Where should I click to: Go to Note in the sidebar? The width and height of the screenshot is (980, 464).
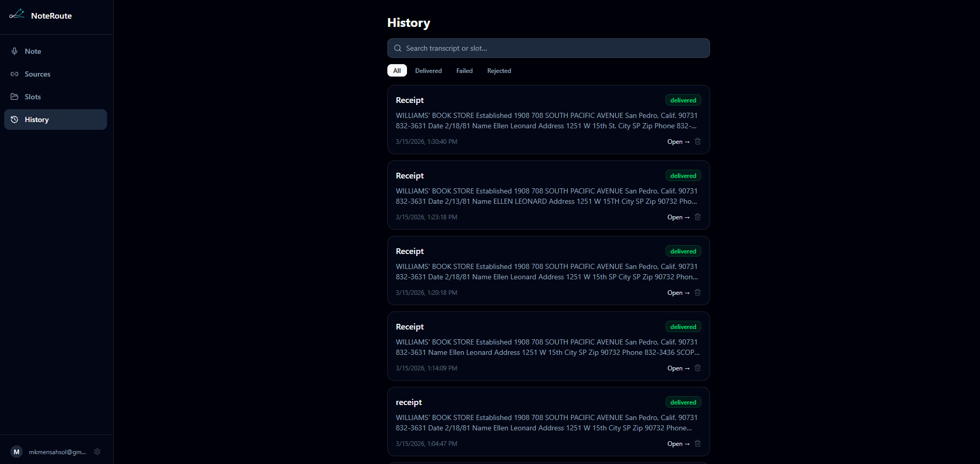[55, 51]
